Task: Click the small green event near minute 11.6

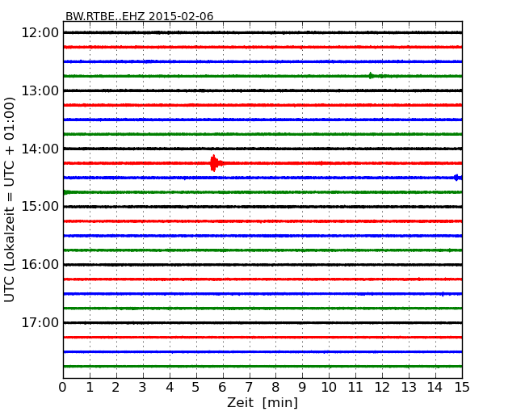Action: [371, 76]
